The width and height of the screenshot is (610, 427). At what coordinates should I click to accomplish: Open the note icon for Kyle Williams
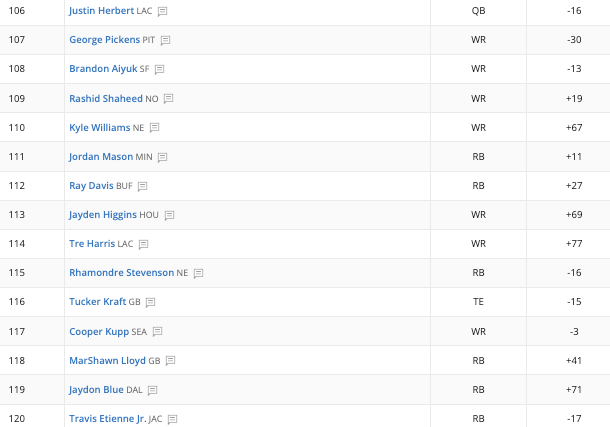coord(154,128)
